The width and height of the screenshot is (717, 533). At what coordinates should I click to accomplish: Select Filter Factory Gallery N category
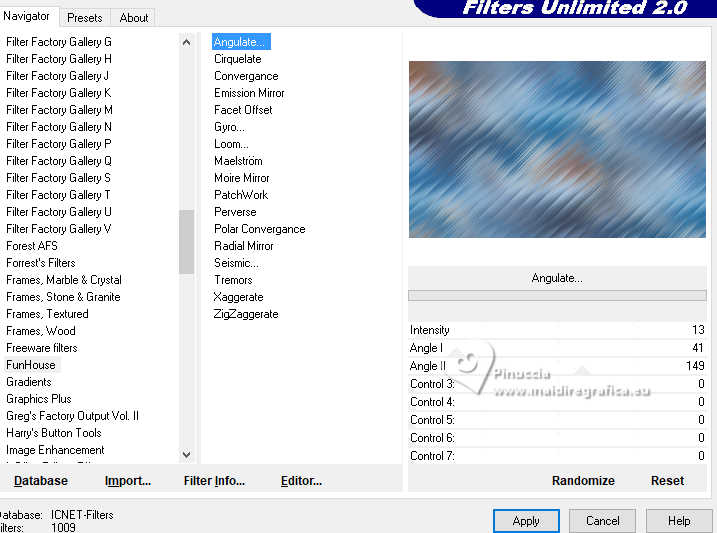coord(59,127)
